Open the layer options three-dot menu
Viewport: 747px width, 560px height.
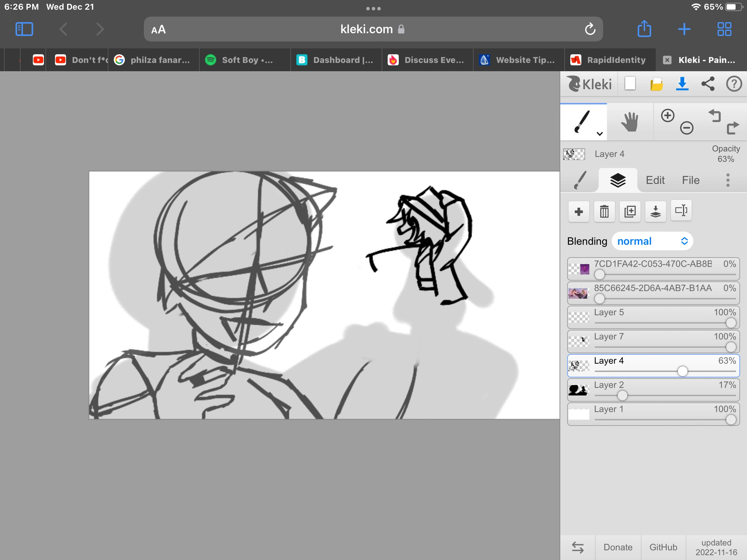[x=728, y=180]
